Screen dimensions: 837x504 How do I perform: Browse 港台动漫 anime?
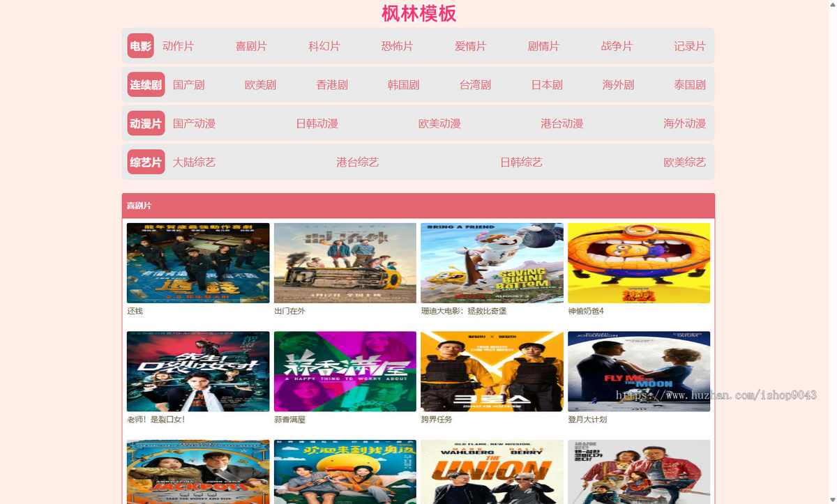562,123
